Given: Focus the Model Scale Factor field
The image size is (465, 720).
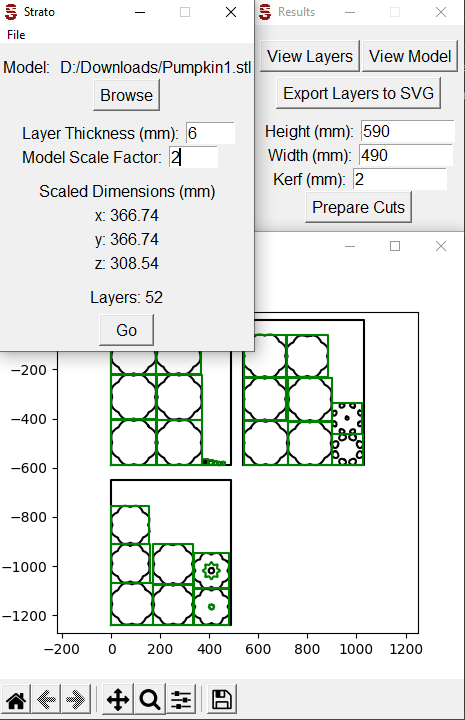Looking at the screenshot, I should 193,157.
